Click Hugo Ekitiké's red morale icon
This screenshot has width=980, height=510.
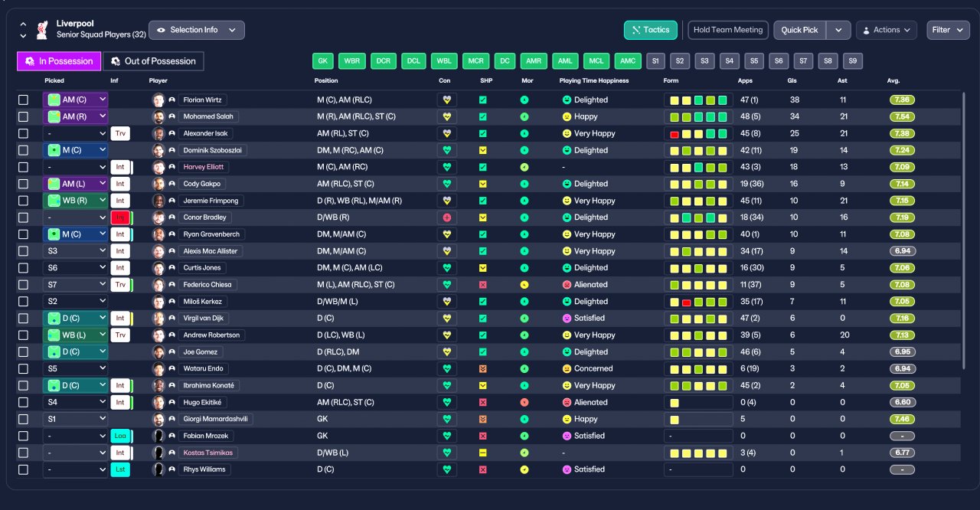[524, 402]
